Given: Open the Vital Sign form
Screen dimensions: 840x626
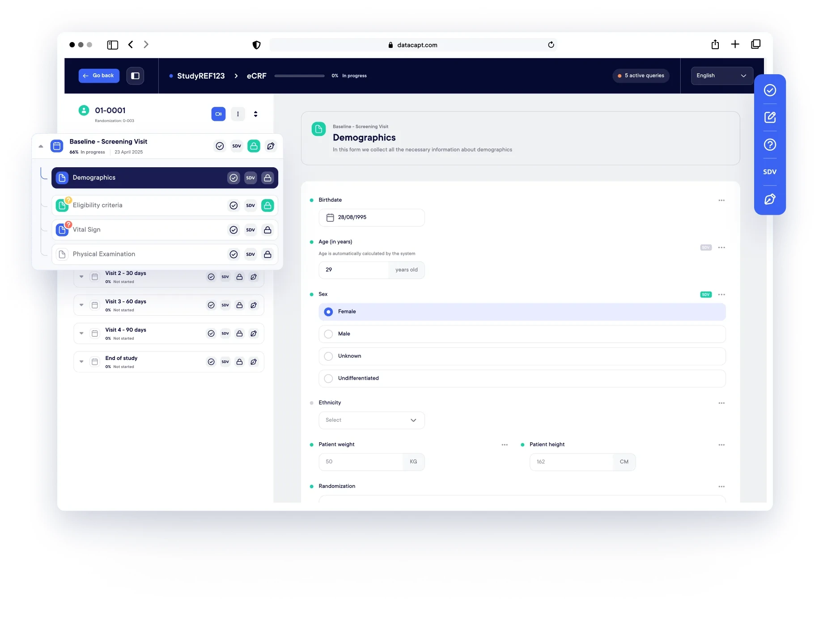Looking at the screenshot, I should 165,230.
